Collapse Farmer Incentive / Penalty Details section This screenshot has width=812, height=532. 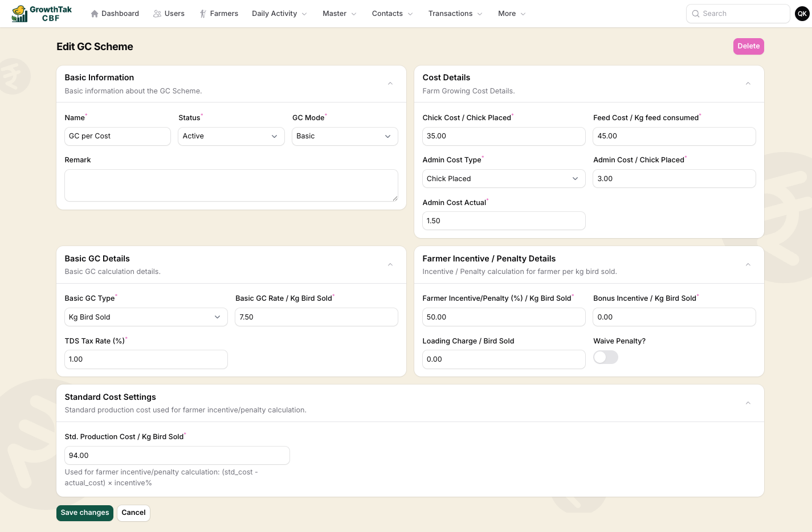[x=748, y=265]
